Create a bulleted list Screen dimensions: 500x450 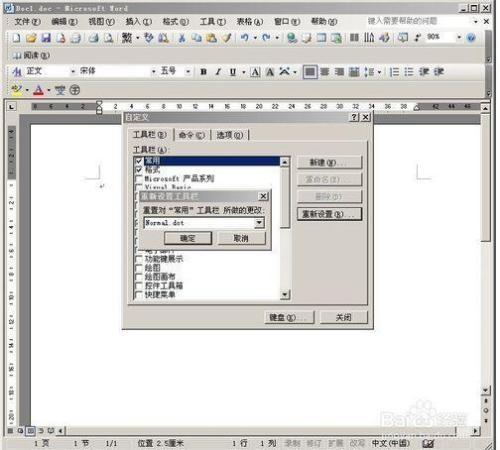point(409,72)
